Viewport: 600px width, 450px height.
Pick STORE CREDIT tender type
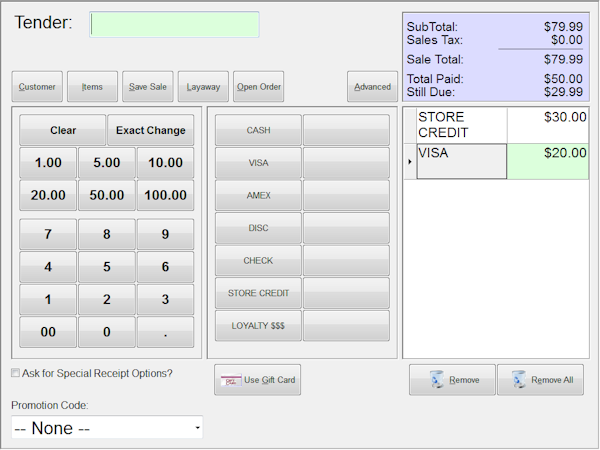click(258, 293)
